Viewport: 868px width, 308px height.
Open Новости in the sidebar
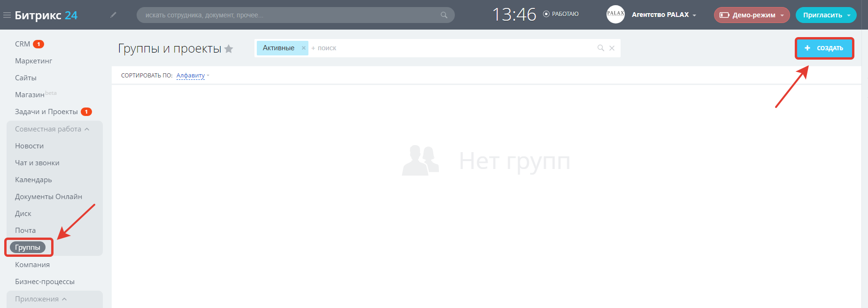[x=29, y=146]
